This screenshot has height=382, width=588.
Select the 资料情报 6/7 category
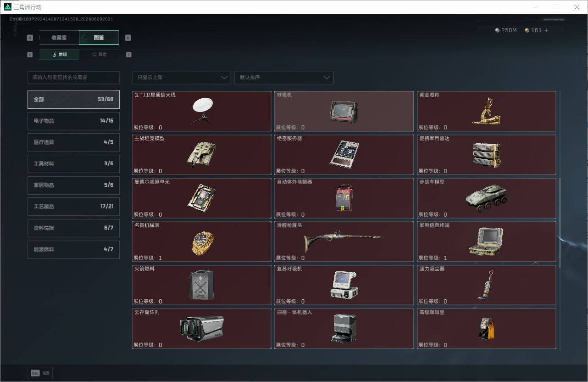(x=73, y=228)
